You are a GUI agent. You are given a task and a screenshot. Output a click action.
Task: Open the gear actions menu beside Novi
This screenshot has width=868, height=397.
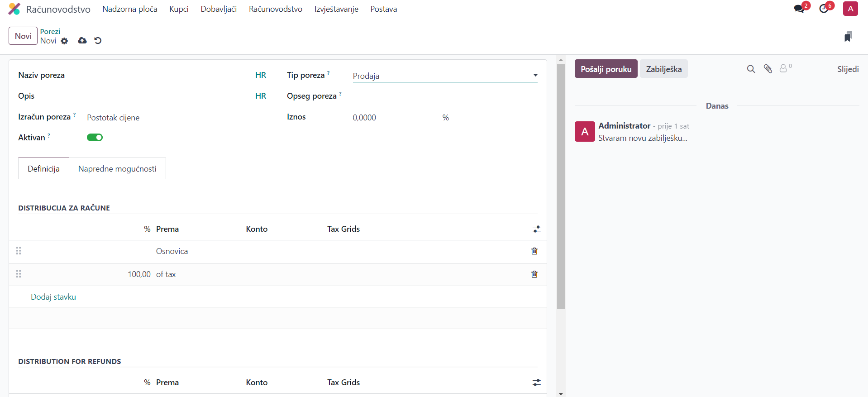pos(64,41)
